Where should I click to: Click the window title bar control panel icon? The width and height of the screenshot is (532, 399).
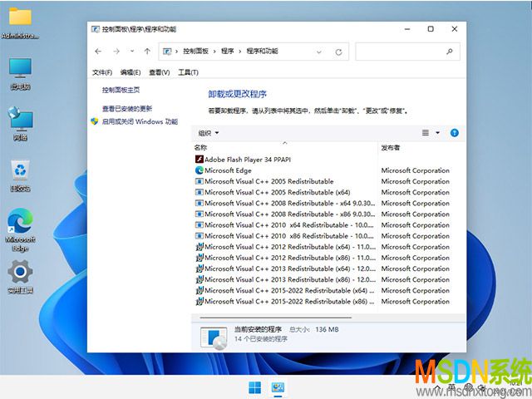96,29
